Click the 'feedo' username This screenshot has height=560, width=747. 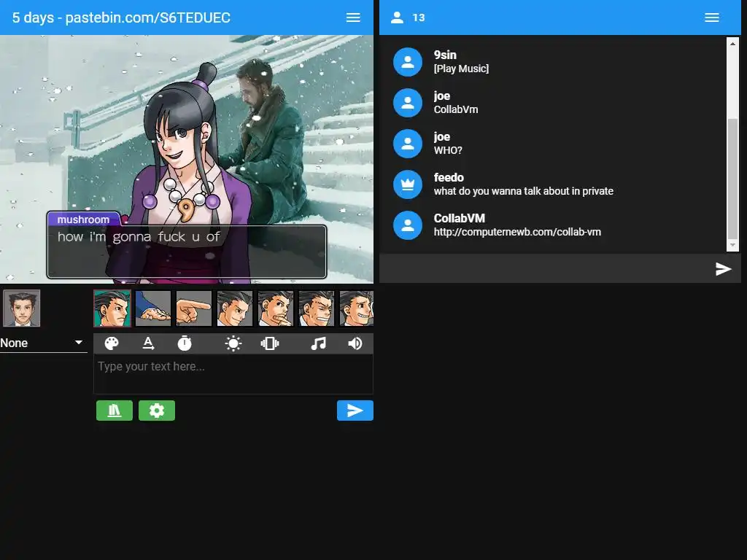[x=449, y=177]
